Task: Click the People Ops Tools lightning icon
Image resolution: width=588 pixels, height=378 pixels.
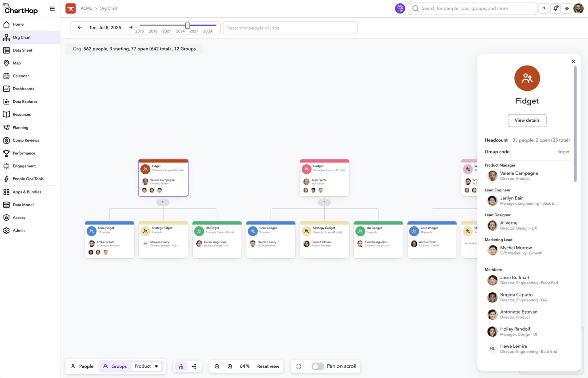Action: (6, 179)
